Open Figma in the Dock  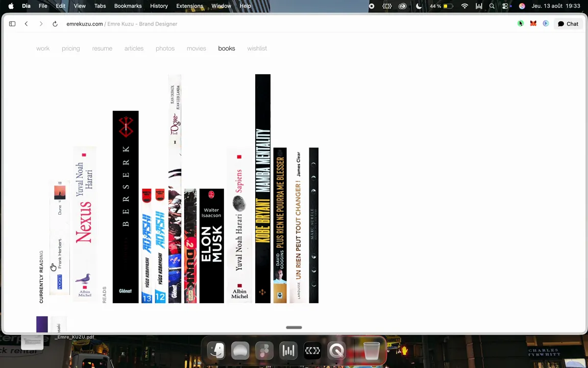point(264,351)
